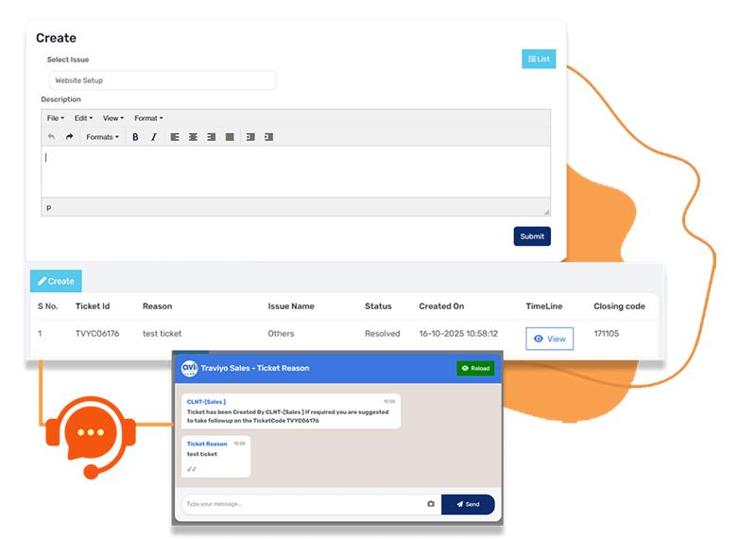Image resolution: width=756 pixels, height=540 pixels.
Task: Click the 'test ticket' reason cell
Action: pos(162,334)
